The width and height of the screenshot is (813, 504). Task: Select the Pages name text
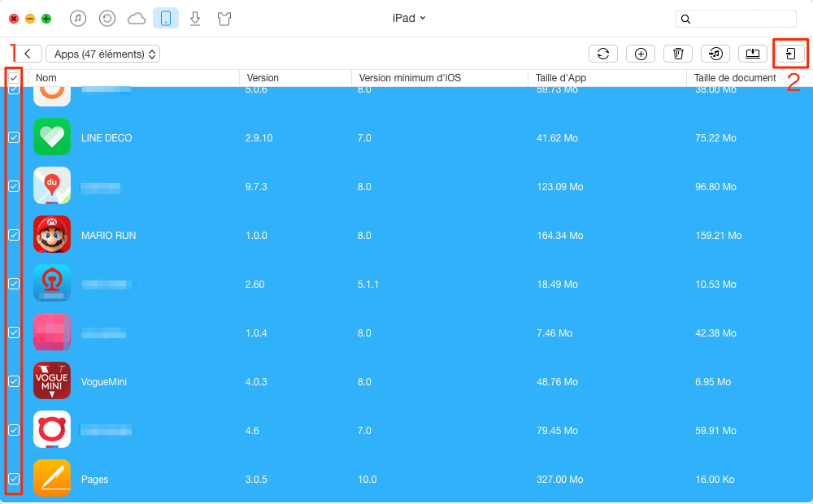click(95, 480)
